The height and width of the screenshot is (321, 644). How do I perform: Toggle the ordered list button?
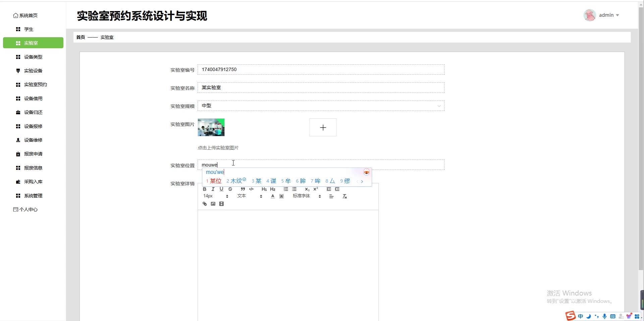tap(286, 189)
